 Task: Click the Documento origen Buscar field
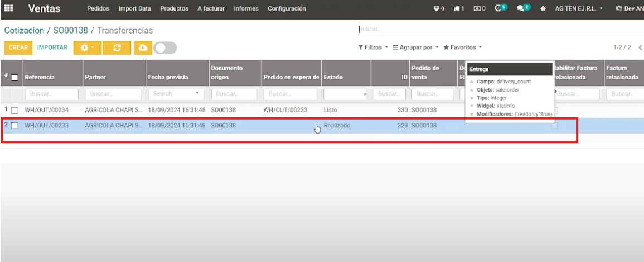(x=234, y=94)
